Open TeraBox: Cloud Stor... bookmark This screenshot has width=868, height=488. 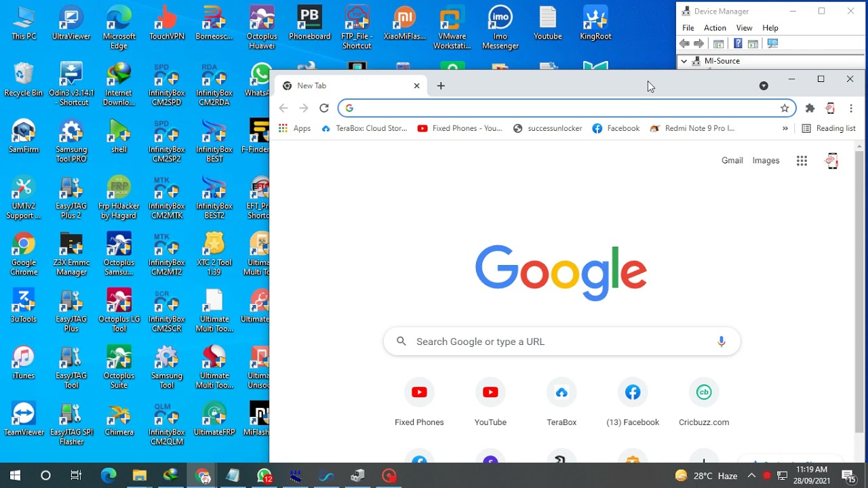[364, 128]
